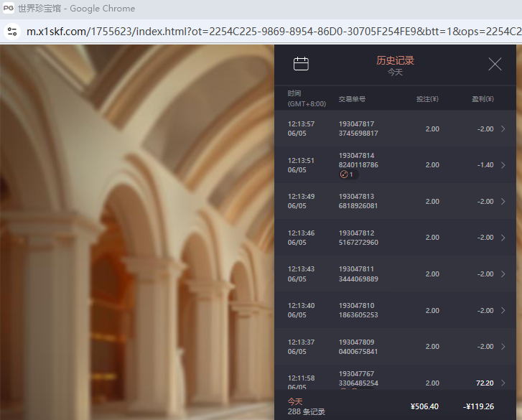Click the 今天 subtitle under the title
522x420 pixels.
click(395, 73)
